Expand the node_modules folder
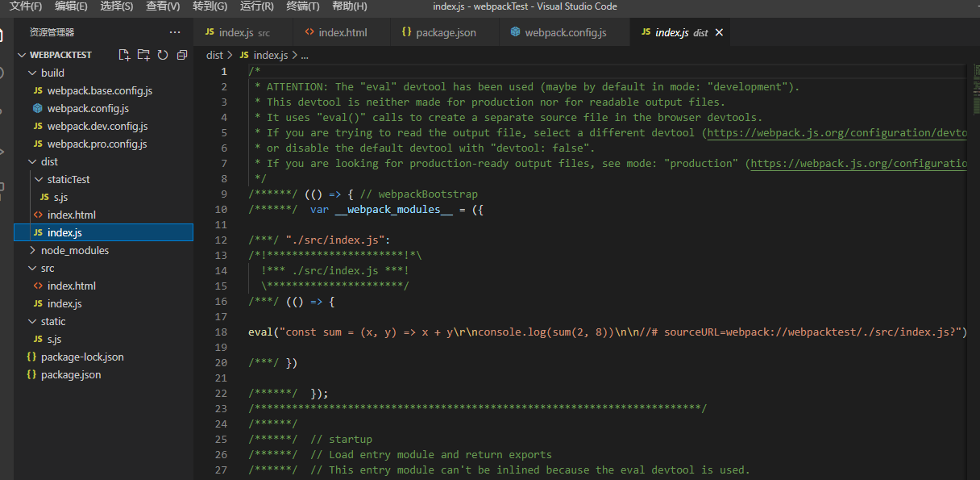This screenshot has width=980, height=480. coord(103,250)
